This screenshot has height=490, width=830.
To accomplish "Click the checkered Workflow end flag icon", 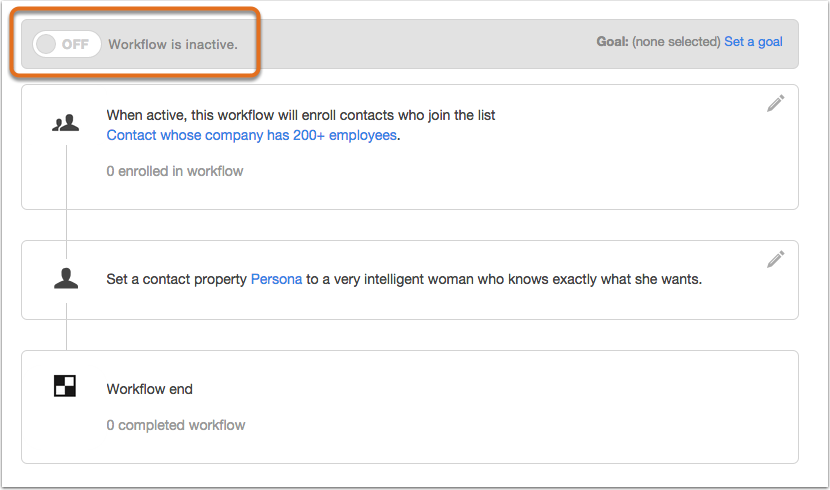I will coord(65,386).
